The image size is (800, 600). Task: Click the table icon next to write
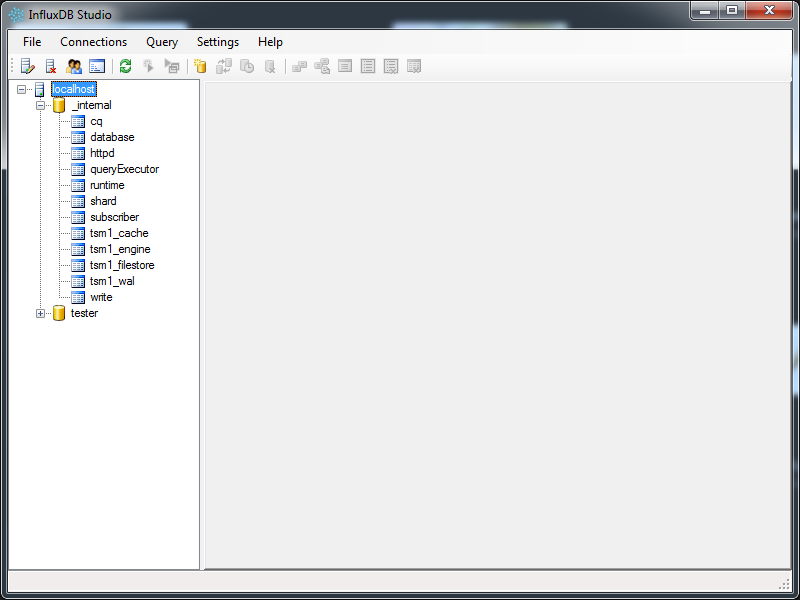click(x=78, y=297)
